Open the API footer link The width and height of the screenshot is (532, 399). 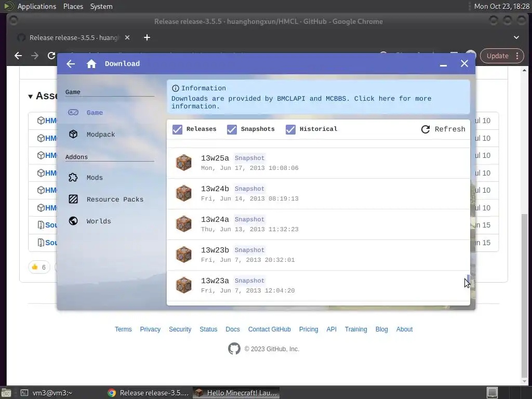pyautogui.click(x=331, y=329)
